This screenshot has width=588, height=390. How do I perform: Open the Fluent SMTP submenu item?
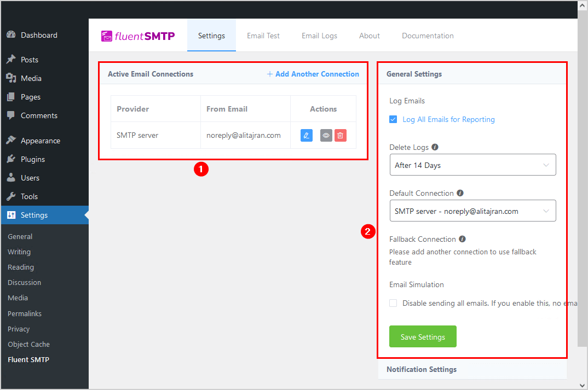28,360
